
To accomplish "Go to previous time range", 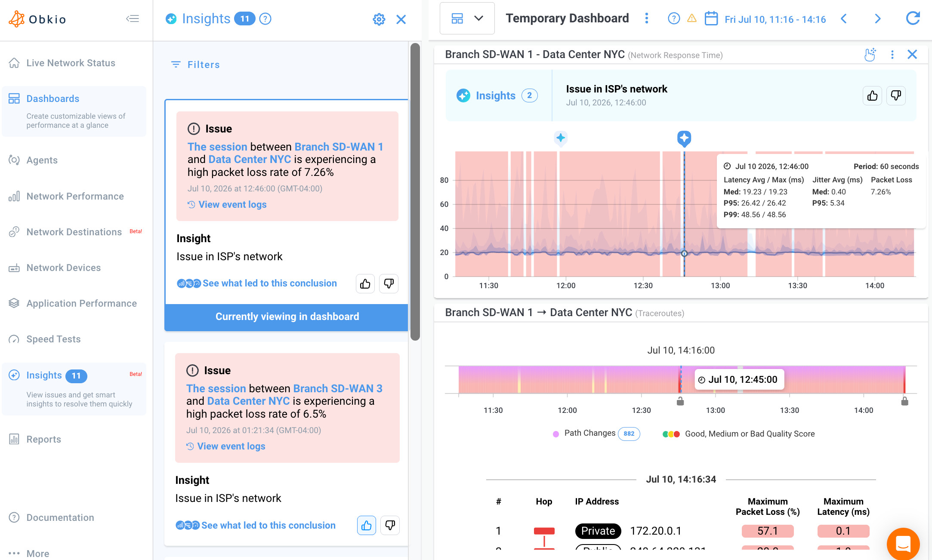I will click(x=844, y=18).
